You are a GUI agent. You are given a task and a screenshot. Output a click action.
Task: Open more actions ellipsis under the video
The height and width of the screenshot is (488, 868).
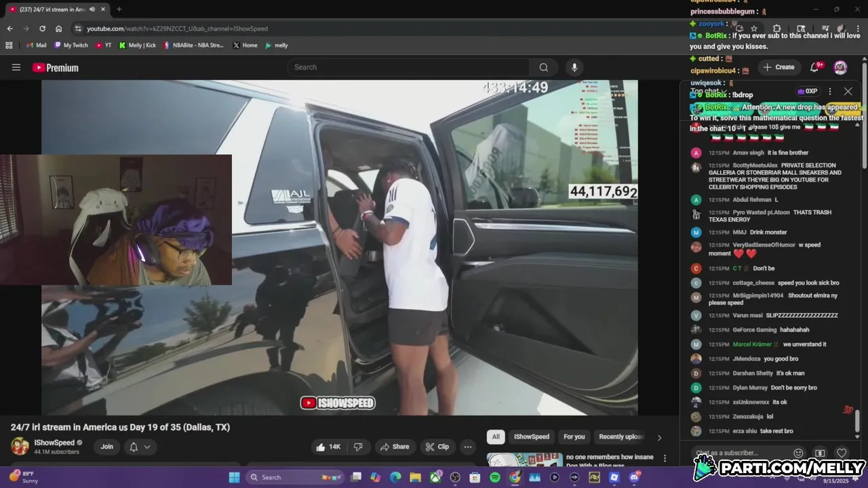467,447
